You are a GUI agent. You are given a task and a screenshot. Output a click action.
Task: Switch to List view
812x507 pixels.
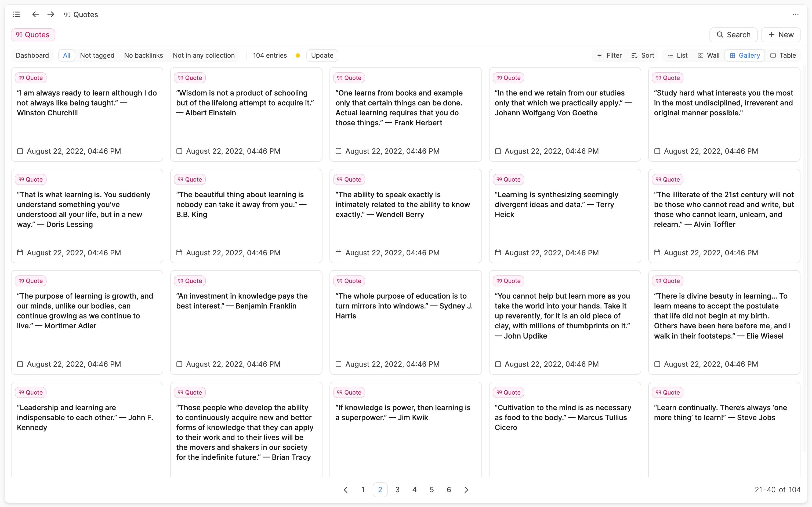(x=677, y=55)
